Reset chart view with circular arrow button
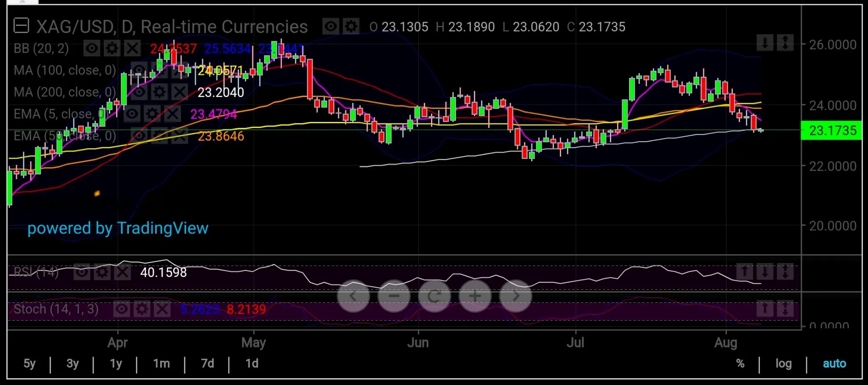Screen dimensions: 868x385 point(434,296)
